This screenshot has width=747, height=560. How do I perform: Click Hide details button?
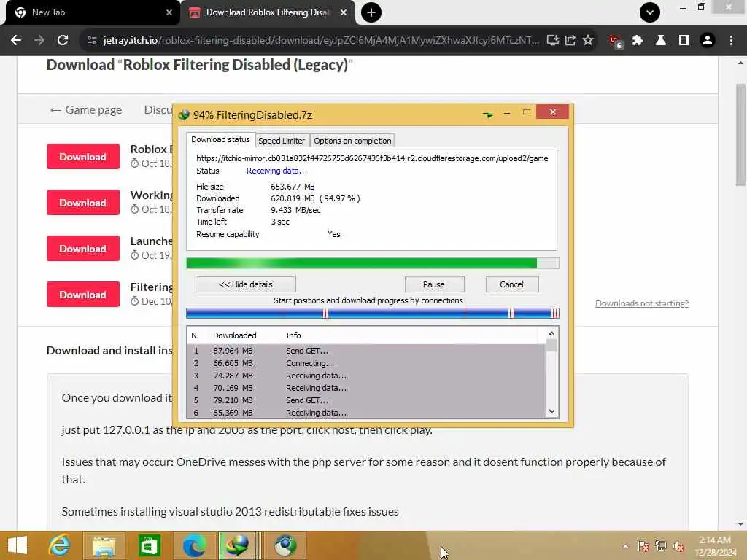(245, 284)
